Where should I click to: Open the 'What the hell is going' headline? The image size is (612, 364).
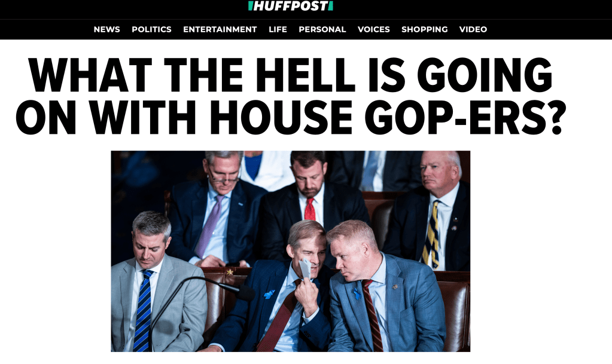[x=291, y=75]
